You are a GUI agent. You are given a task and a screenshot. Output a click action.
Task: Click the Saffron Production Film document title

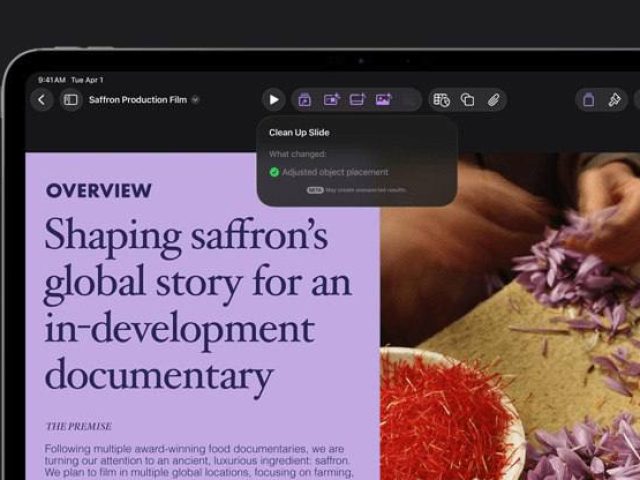click(x=138, y=100)
